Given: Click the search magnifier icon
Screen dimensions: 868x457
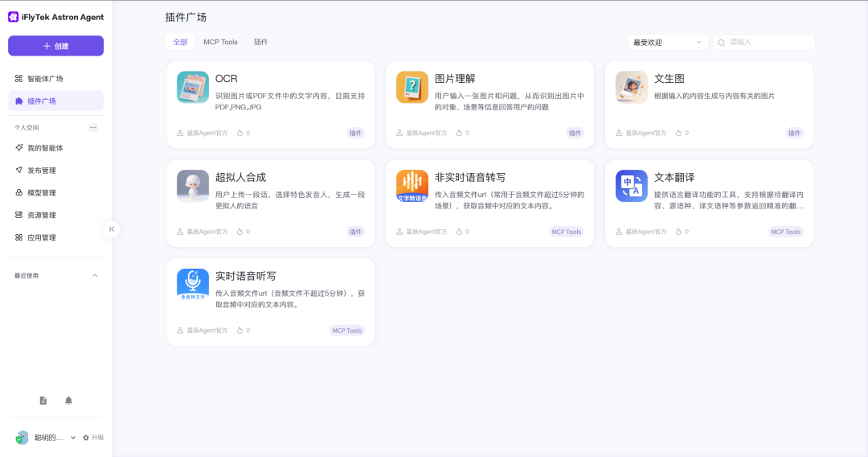Looking at the screenshot, I should tap(721, 43).
